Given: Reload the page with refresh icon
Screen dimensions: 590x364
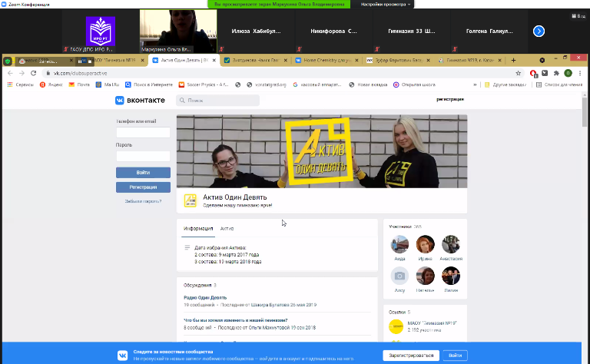Looking at the screenshot, I should (x=34, y=73).
